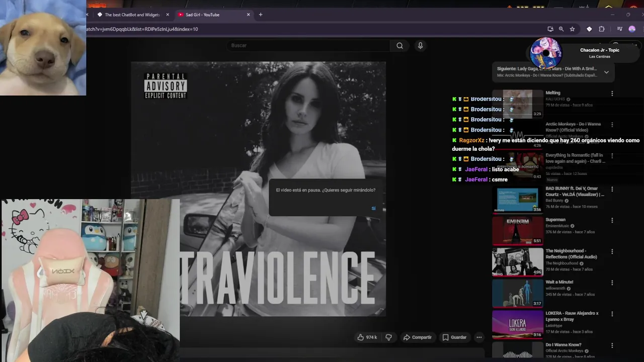Click username RagzorXz in chat overlay

click(x=471, y=140)
